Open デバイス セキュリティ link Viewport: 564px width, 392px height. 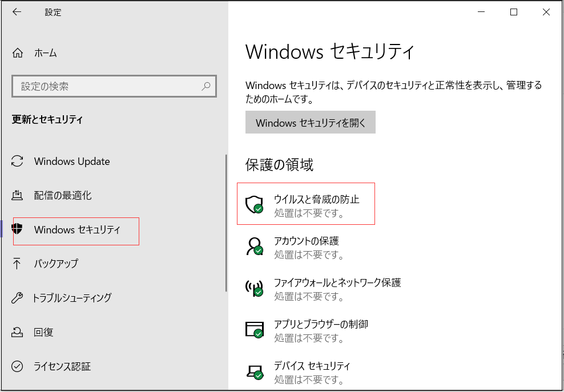(312, 366)
